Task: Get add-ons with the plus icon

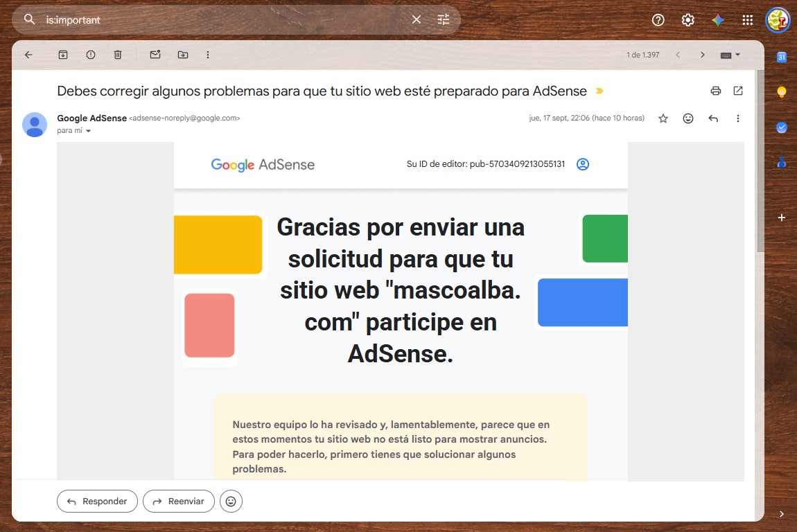Action: (782, 218)
